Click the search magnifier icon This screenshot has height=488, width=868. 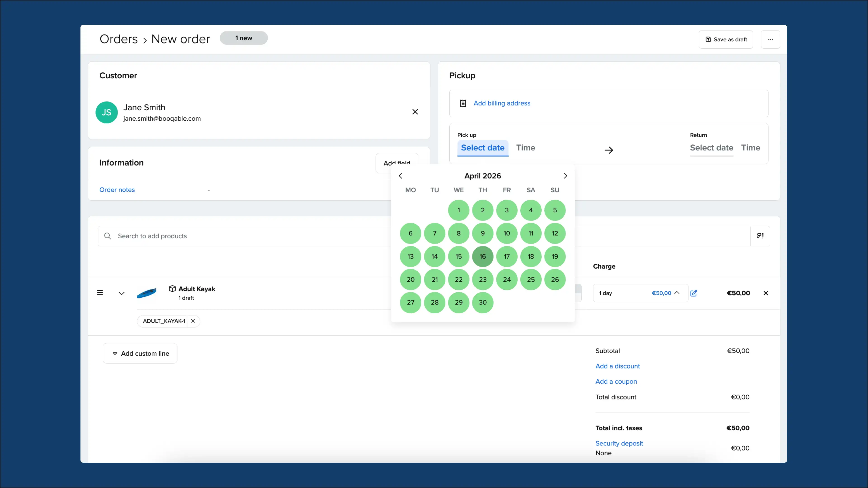(x=108, y=236)
